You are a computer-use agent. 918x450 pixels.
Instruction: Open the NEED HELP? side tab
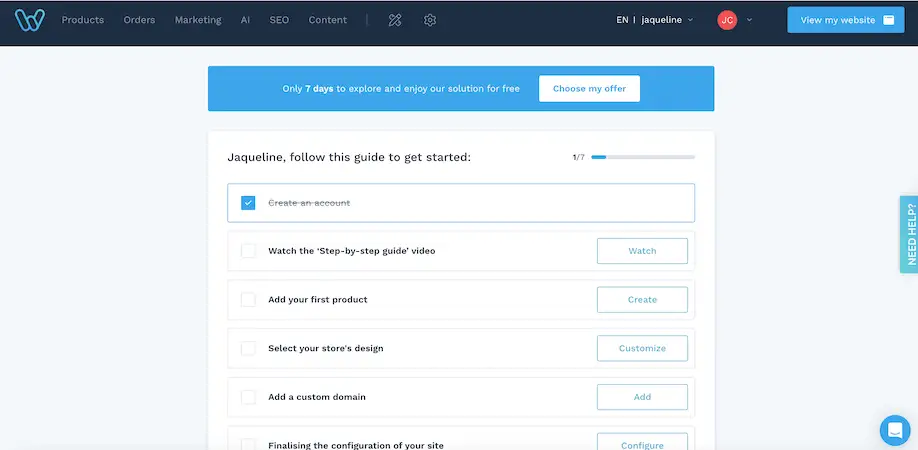click(x=909, y=234)
